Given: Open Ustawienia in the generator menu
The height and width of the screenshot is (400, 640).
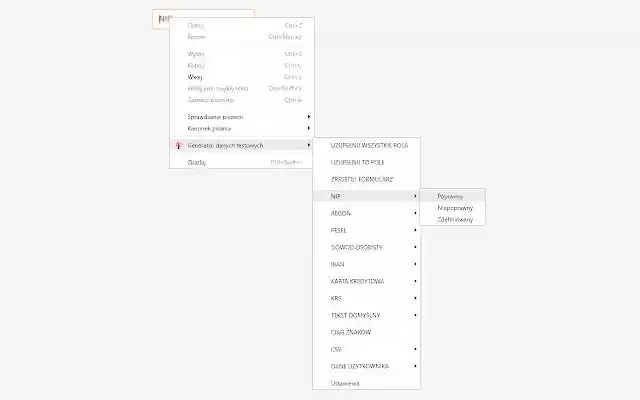Looking at the screenshot, I should (367, 383).
